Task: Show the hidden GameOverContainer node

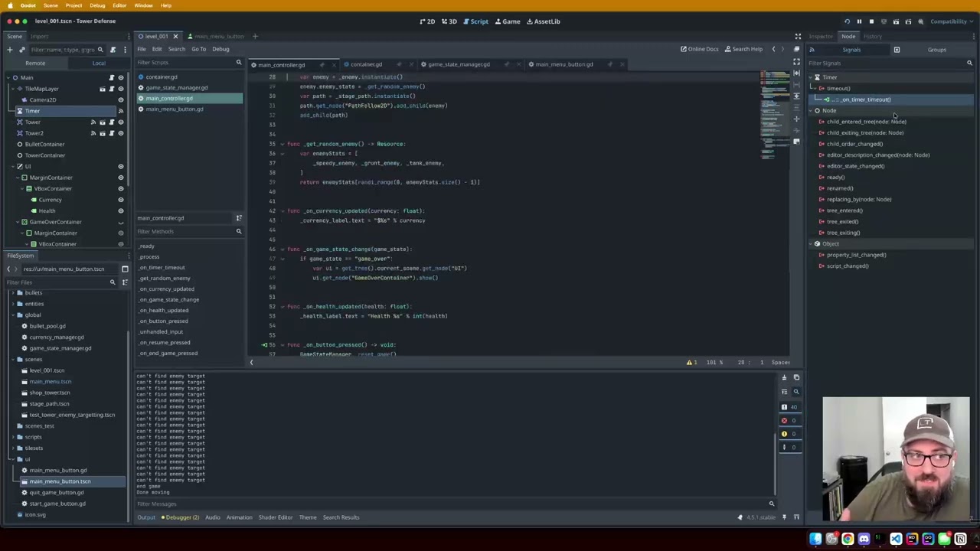Action: coord(121,223)
